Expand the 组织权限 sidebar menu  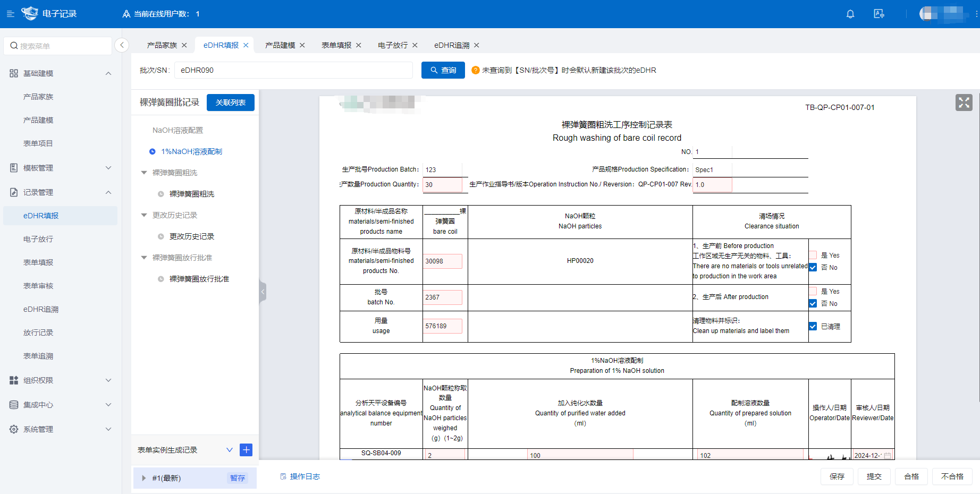tap(61, 380)
